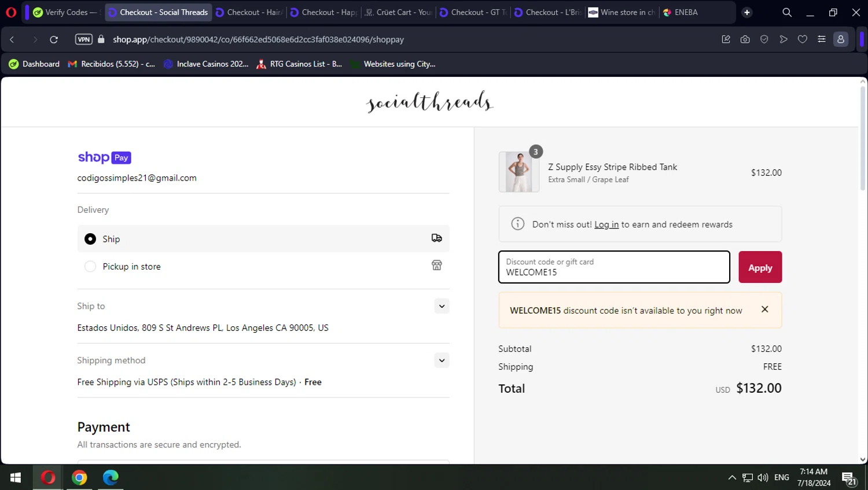Open the Dashboard bookmark

pyautogui.click(x=35, y=64)
